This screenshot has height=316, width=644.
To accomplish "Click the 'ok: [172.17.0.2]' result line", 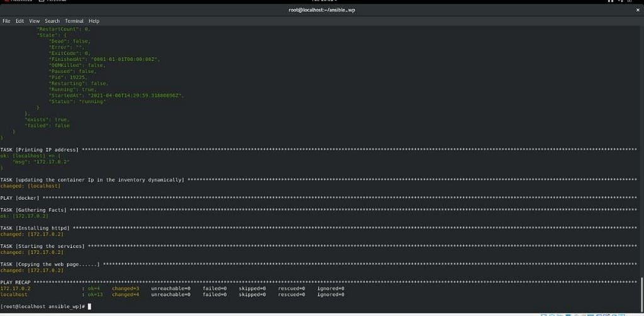I will pos(25,216).
